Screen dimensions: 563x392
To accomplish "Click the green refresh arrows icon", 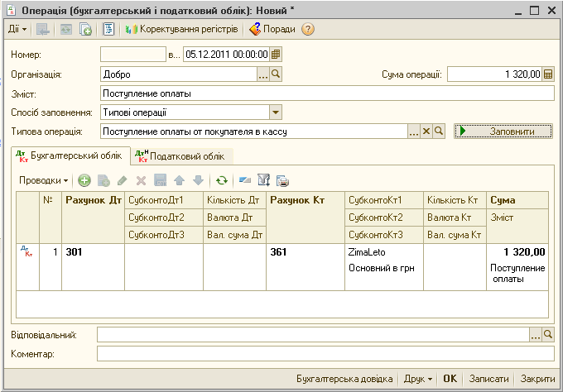I will pyautogui.click(x=222, y=180).
